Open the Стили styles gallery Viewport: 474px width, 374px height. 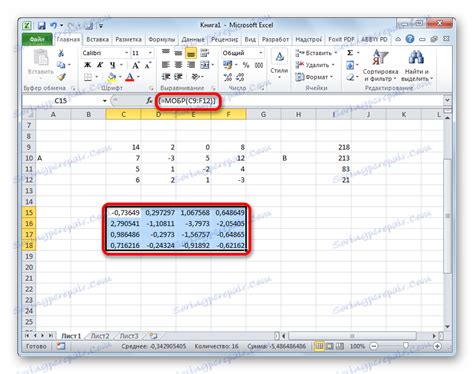point(279,64)
